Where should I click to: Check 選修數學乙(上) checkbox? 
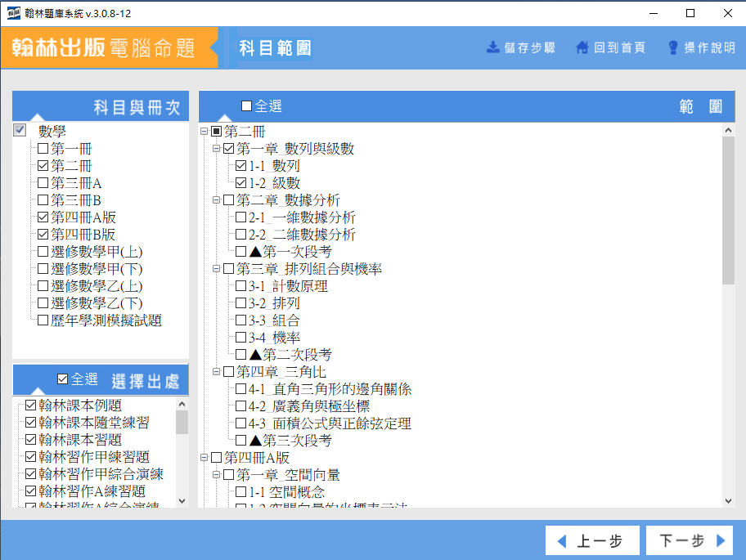[x=43, y=285]
